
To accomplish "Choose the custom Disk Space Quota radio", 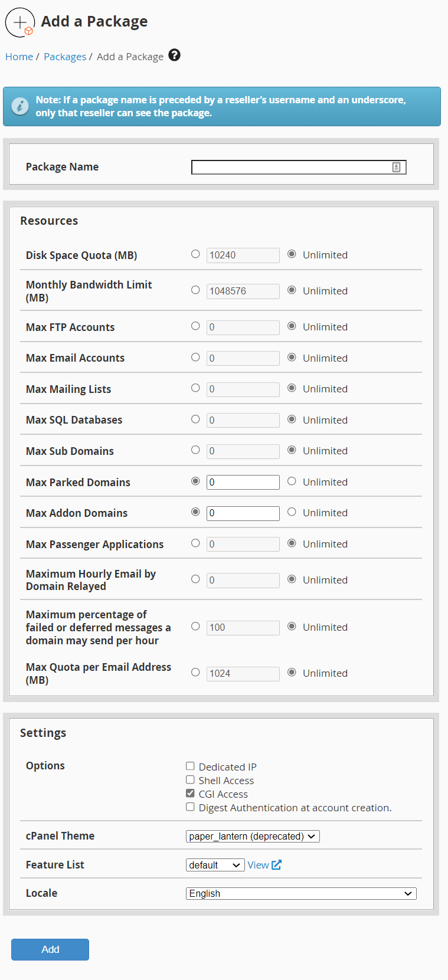I will 195,254.
